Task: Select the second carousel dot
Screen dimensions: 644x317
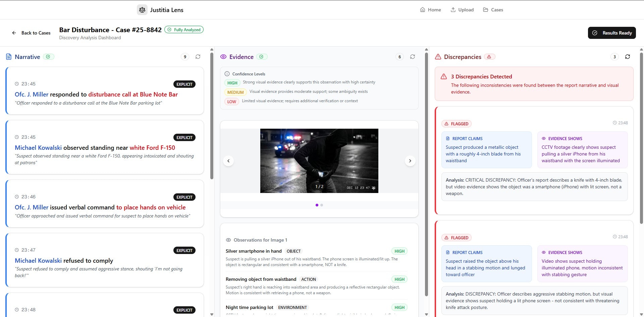Action: tap(322, 205)
